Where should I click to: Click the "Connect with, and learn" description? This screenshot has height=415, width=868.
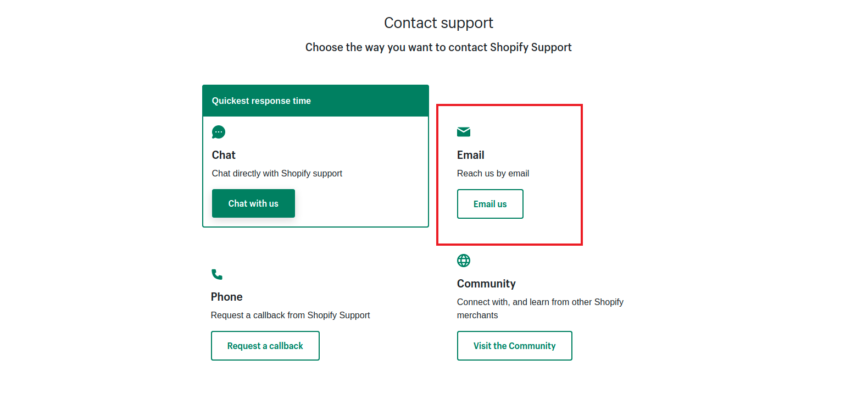[540, 302]
